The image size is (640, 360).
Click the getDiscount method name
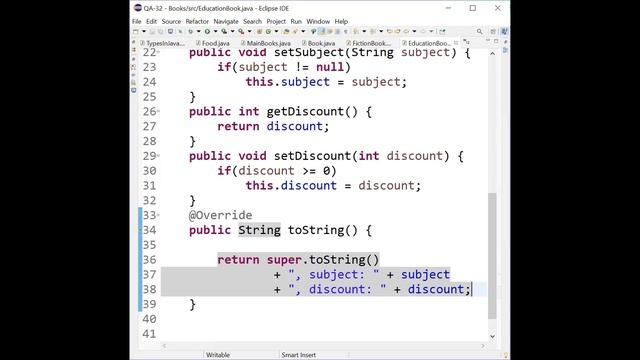(306, 111)
